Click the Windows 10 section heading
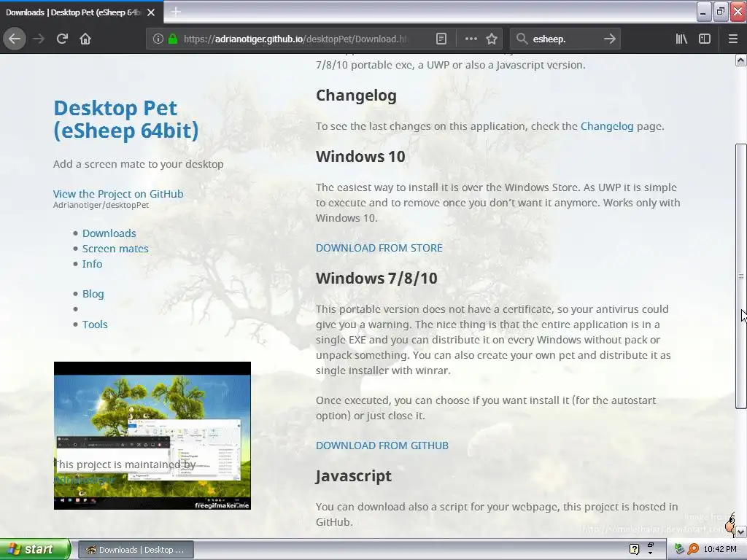Screen dimensions: 747x560 click(x=360, y=156)
